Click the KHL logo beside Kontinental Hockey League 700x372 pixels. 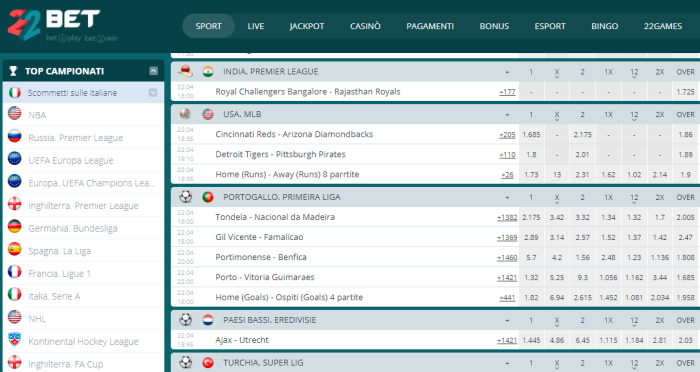(x=15, y=339)
